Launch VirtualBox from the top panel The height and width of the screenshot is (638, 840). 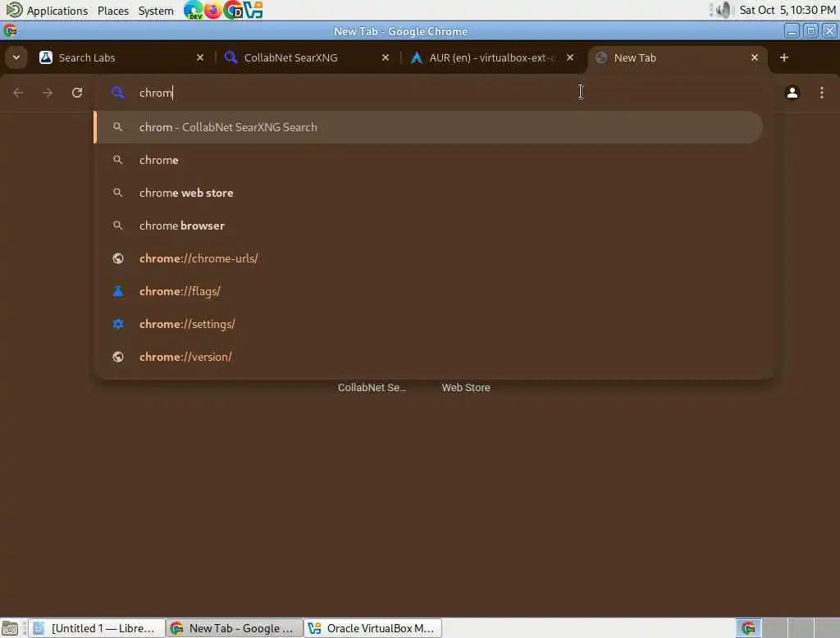[x=253, y=10]
